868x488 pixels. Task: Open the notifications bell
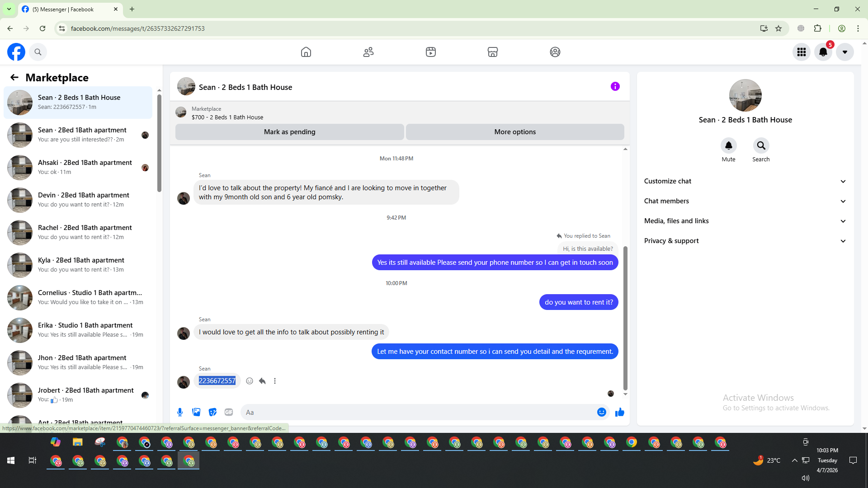(823, 52)
